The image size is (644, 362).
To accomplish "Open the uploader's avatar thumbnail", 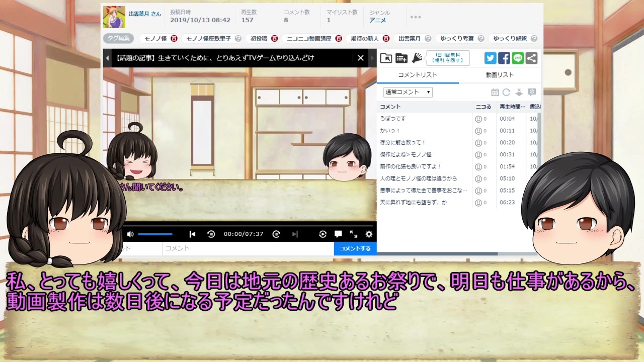I will [114, 17].
